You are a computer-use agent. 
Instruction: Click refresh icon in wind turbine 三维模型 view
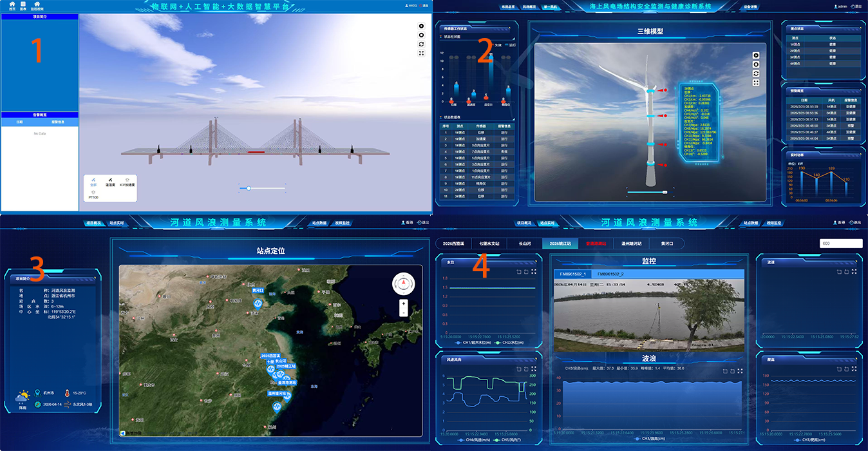(757, 74)
